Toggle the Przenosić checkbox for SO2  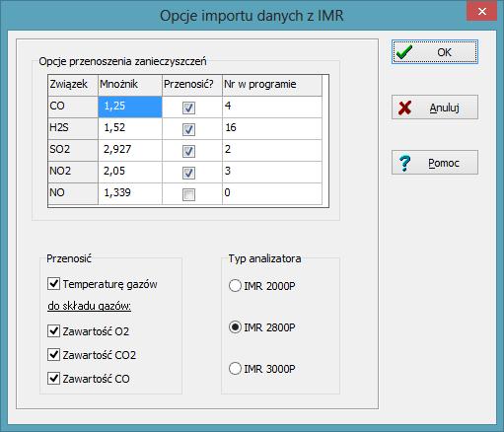click(x=188, y=151)
